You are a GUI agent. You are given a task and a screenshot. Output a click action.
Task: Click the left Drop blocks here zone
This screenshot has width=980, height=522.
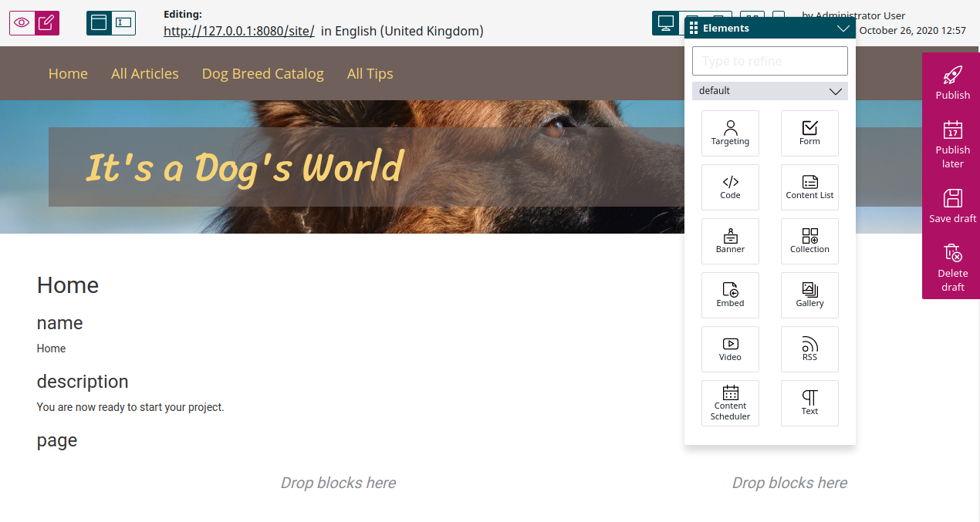pos(338,483)
